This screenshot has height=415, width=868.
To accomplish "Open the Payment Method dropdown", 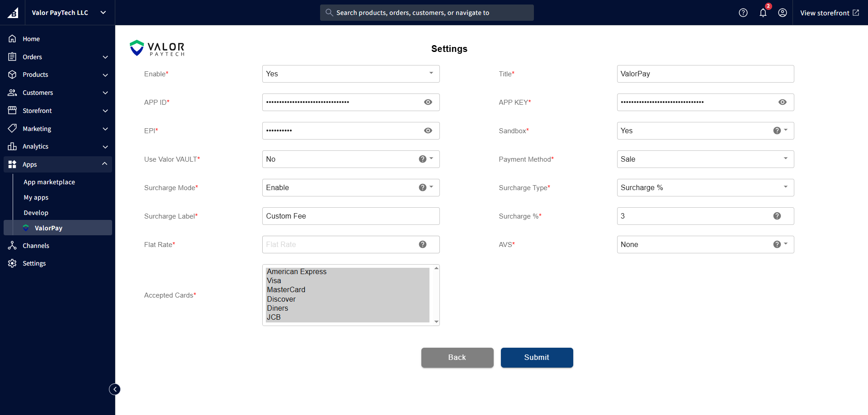I will pos(705,159).
